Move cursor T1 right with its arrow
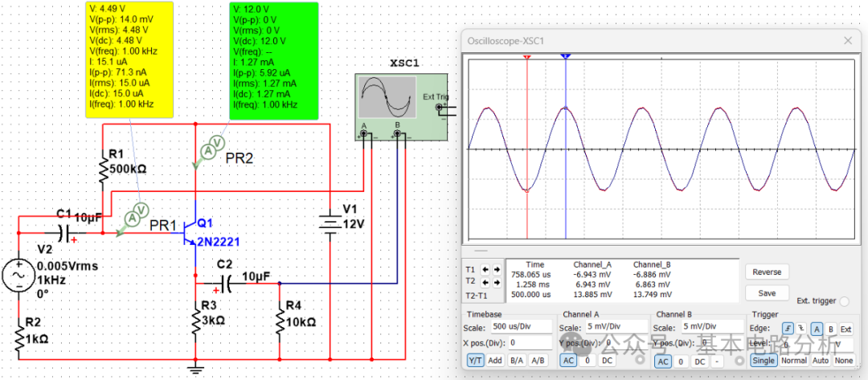The image size is (868, 380). pyautogui.click(x=497, y=269)
